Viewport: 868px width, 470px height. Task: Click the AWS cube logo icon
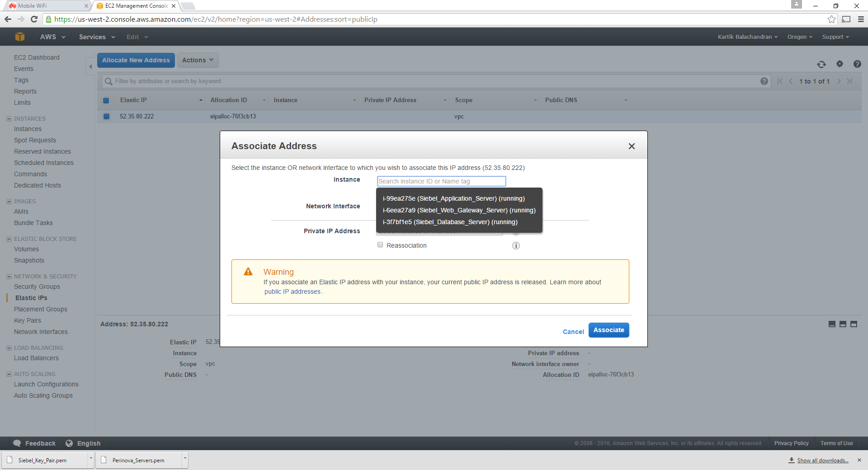tap(20, 37)
